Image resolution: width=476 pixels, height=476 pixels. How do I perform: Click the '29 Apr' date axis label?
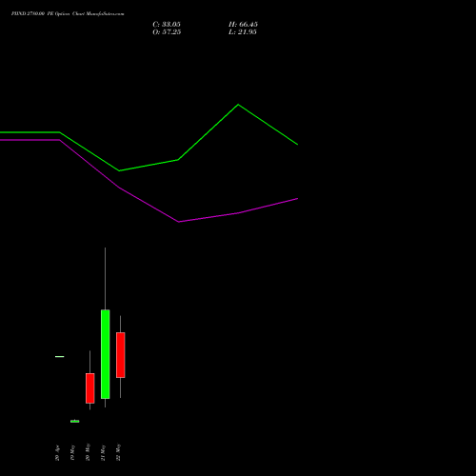57,453
